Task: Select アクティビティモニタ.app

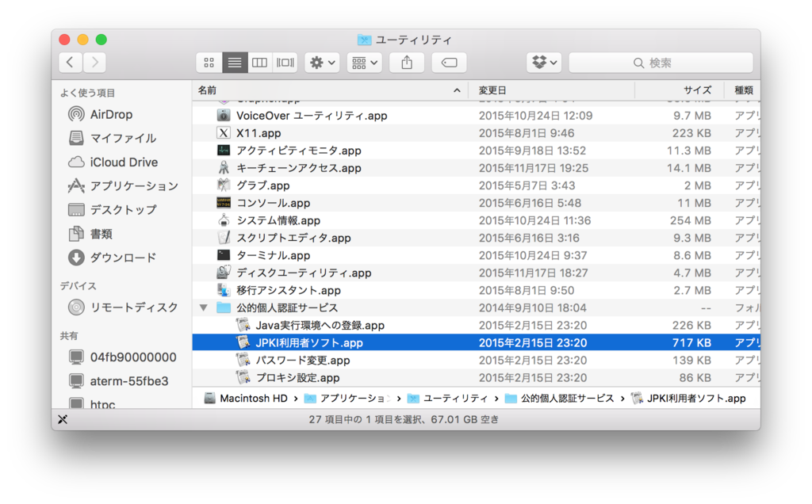Action: click(299, 151)
